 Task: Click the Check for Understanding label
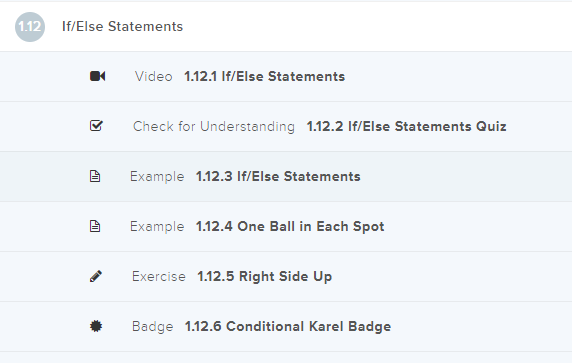pos(214,127)
